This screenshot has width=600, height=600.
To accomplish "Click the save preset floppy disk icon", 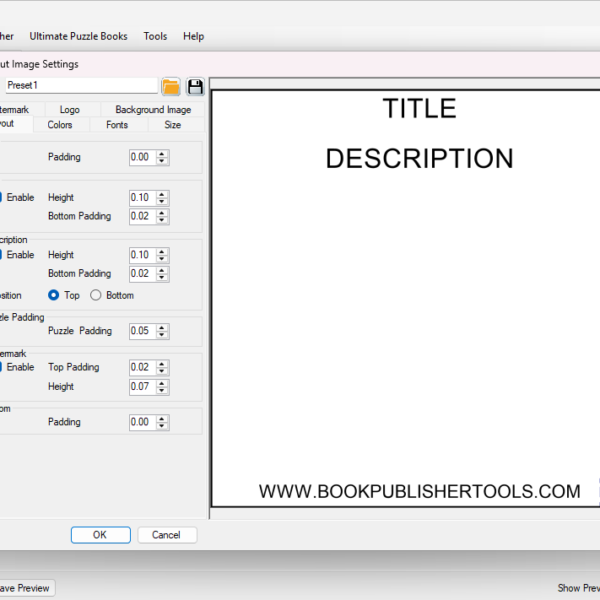I will 195,86.
